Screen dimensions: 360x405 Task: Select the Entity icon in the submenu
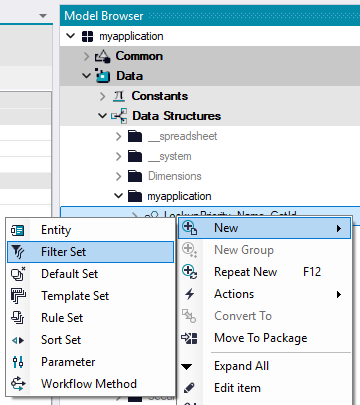(17, 230)
